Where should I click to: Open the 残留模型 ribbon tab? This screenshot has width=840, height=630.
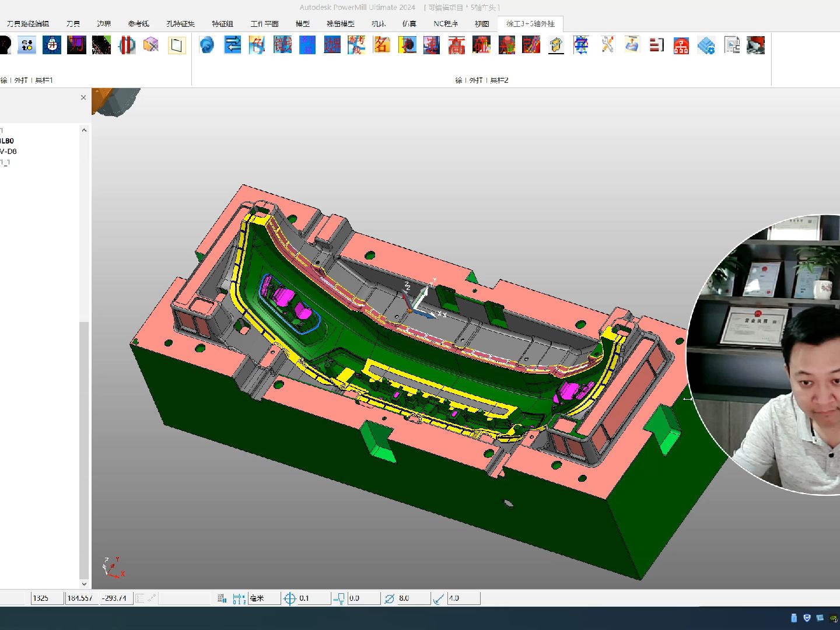[341, 24]
